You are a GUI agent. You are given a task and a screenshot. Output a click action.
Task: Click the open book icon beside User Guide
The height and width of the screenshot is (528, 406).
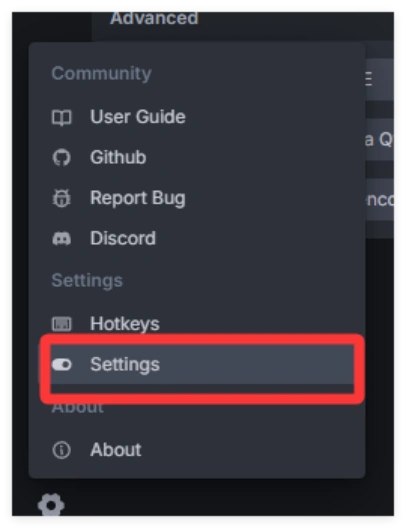62,118
